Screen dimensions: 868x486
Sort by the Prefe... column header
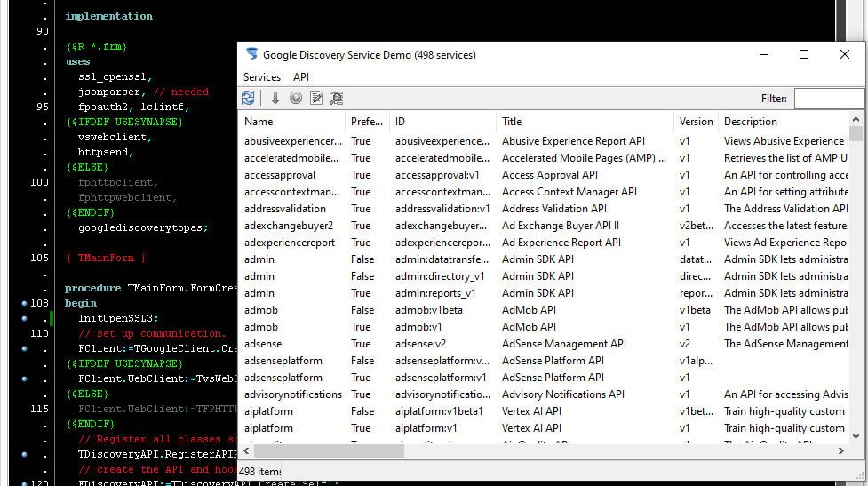coord(366,122)
